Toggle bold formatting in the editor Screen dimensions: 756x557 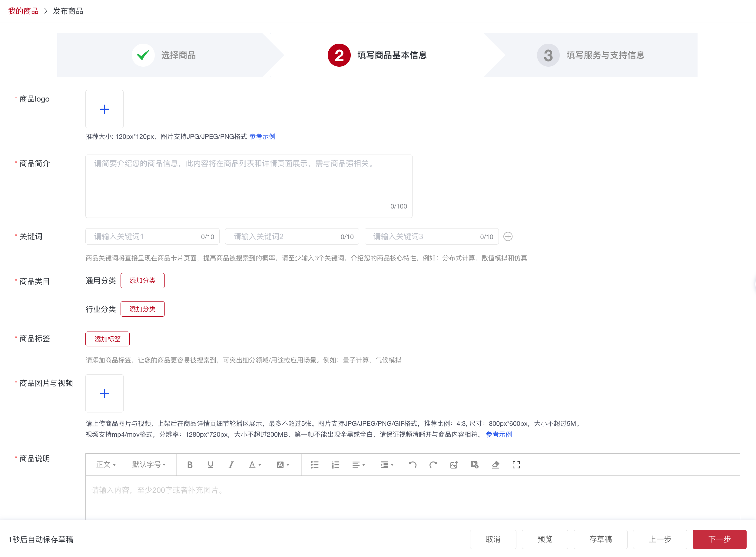point(190,464)
